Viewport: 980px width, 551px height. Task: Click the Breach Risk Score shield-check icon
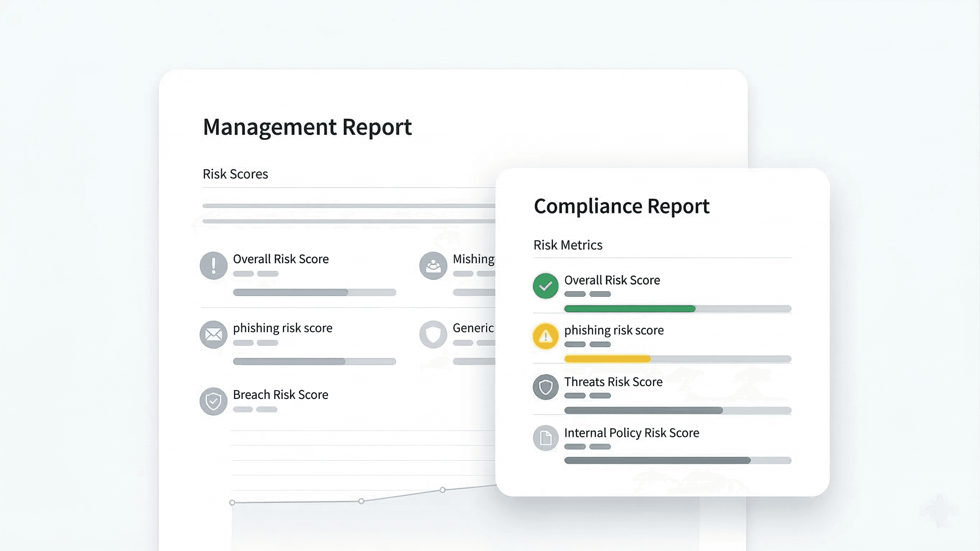pyautogui.click(x=214, y=401)
